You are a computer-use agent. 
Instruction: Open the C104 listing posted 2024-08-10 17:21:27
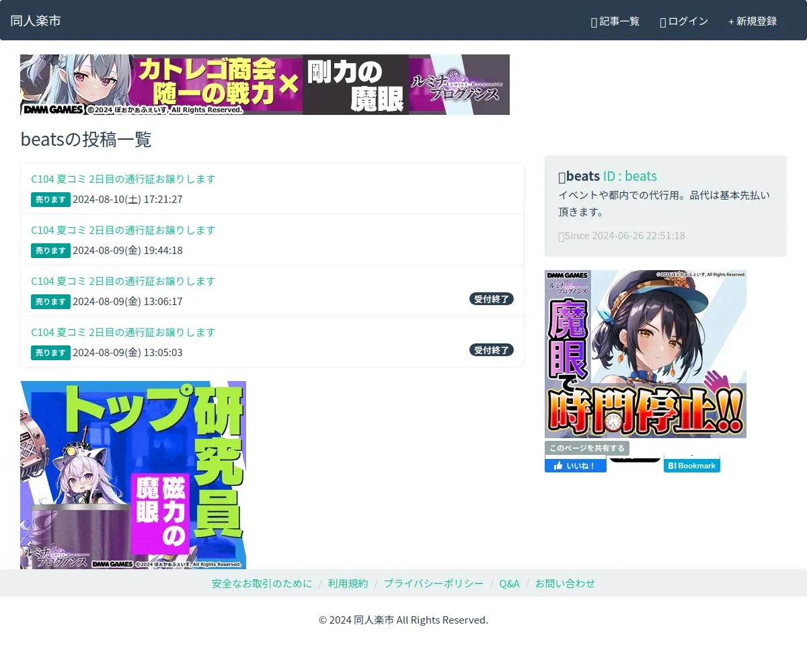point(123,179)
